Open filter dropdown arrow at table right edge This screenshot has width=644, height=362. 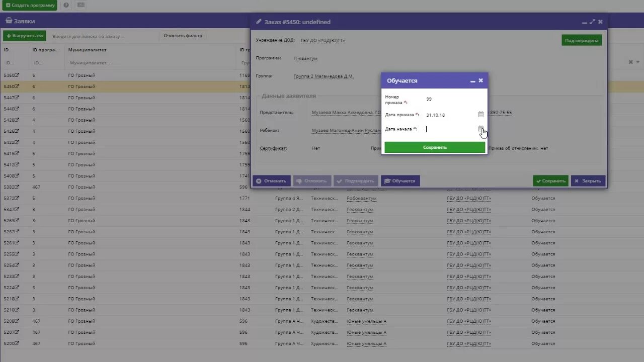637,62
